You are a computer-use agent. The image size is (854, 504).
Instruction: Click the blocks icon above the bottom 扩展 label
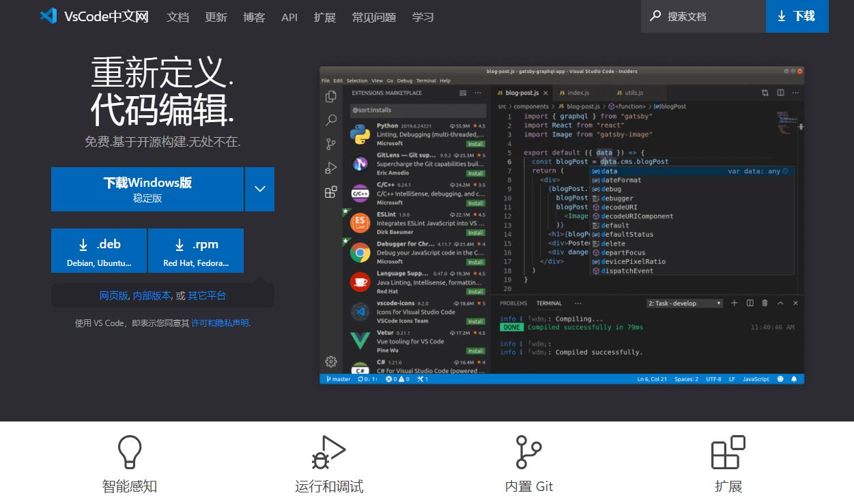pos(728,452)
